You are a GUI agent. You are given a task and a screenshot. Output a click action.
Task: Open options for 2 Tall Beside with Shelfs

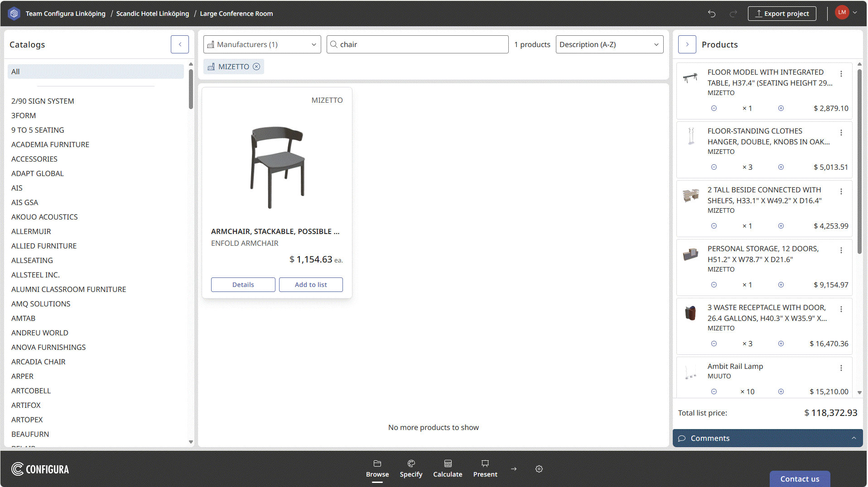pos(841,191)
